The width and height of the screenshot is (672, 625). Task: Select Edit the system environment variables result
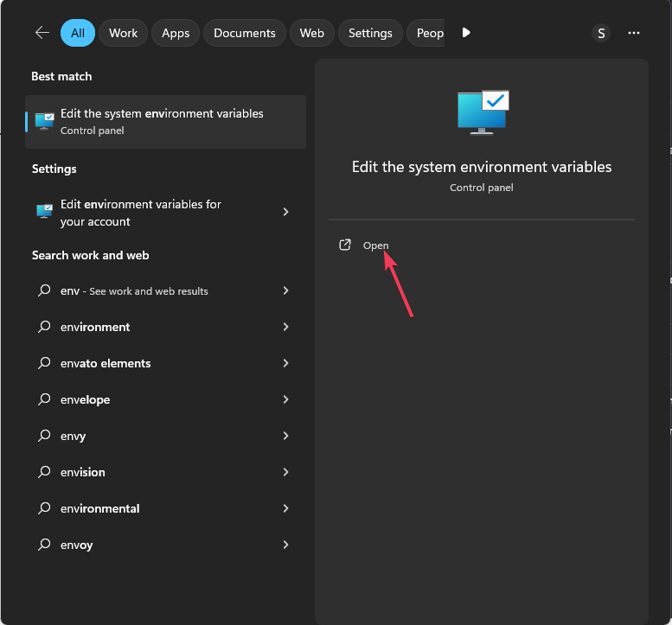coord(165,122)
